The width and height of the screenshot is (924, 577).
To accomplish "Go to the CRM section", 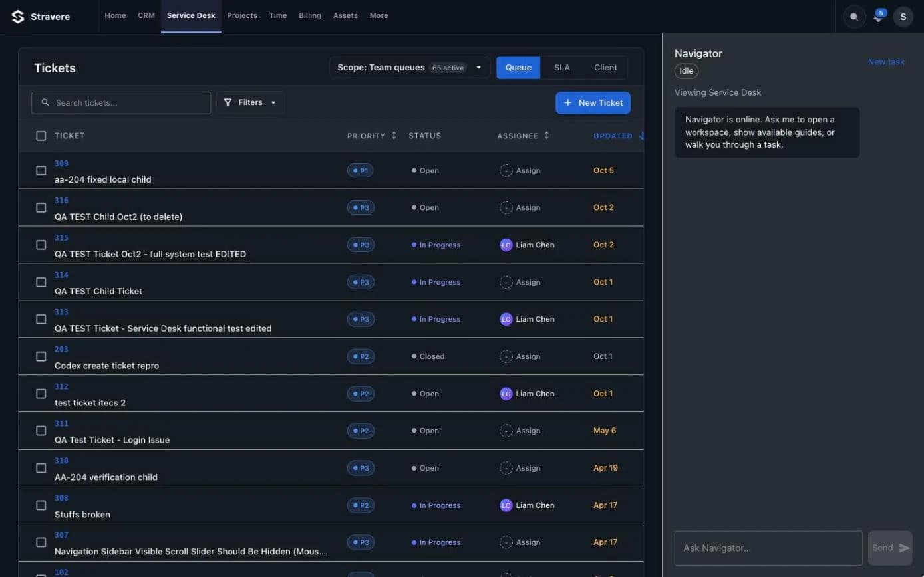I will pos(146,15).
